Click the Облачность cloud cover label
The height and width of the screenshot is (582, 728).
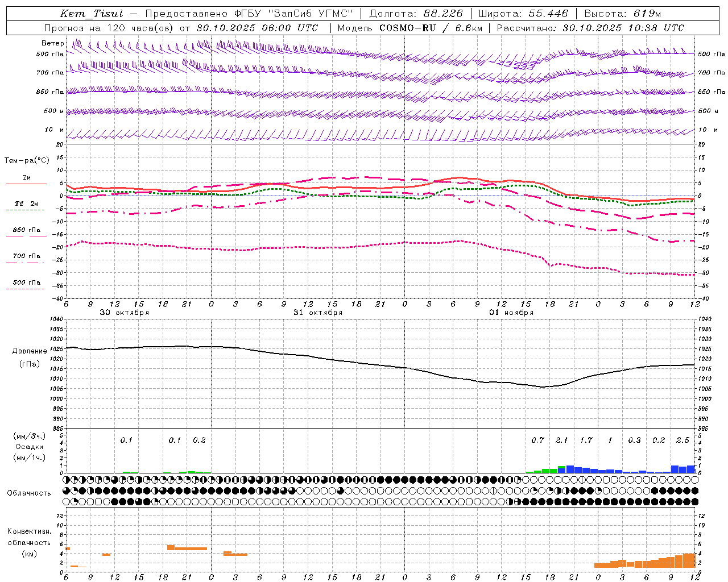point(28,493)
